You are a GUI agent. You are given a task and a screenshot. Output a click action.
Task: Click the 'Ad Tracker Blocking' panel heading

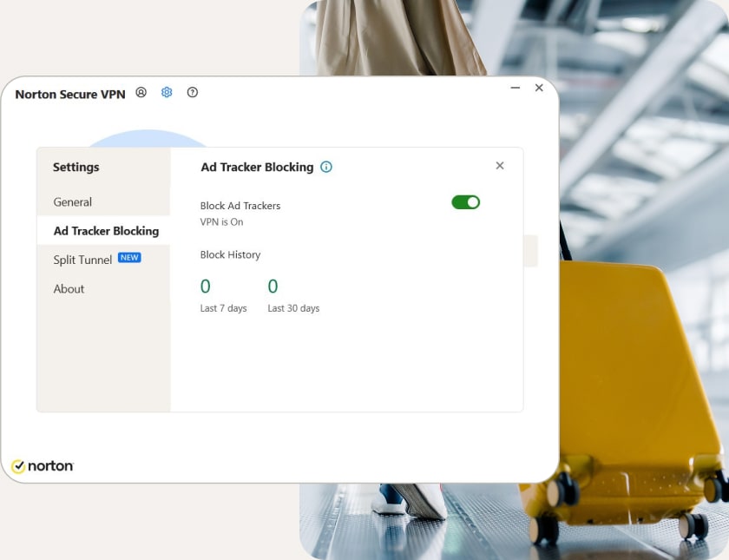pyautogui.click(x=257, y=167)
